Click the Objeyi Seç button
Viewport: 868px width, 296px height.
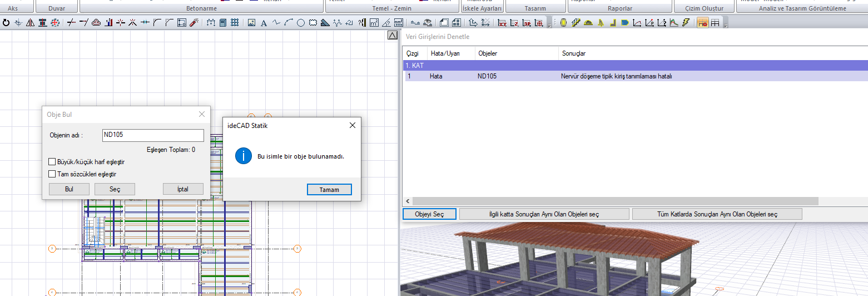[x=430, y=214]
